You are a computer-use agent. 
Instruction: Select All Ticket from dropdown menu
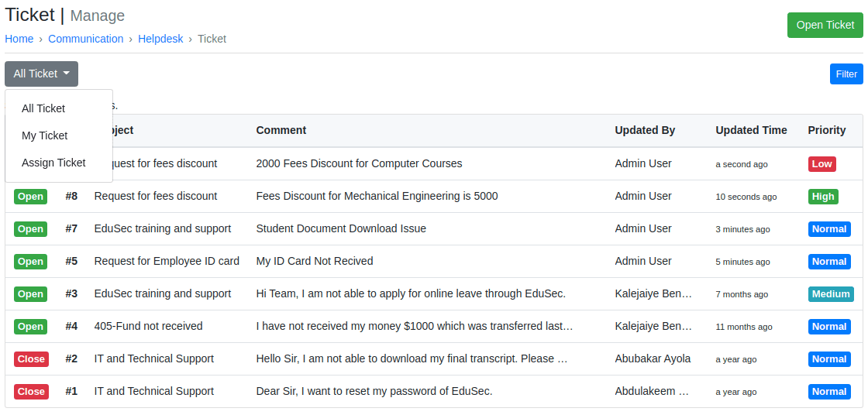(x=43, y=108)
